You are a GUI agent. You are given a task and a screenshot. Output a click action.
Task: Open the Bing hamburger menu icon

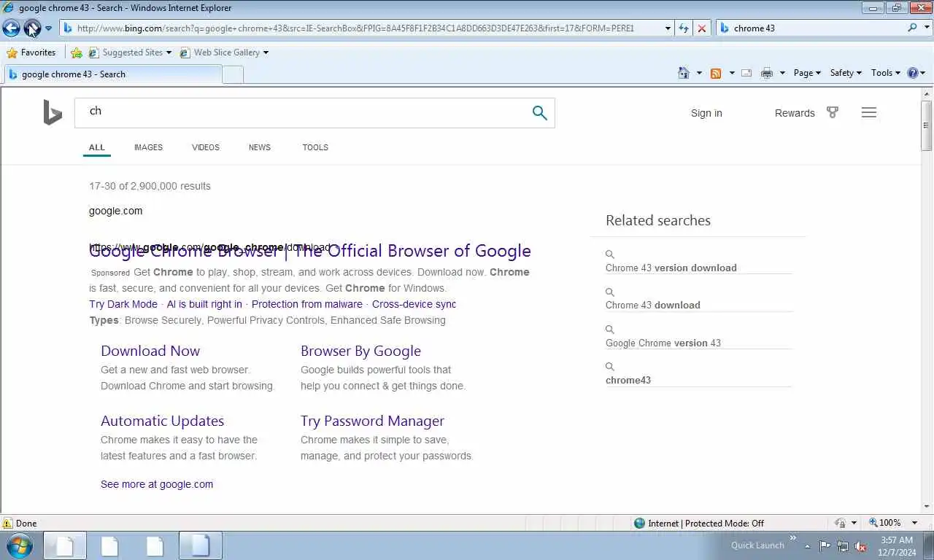point(868,112)
